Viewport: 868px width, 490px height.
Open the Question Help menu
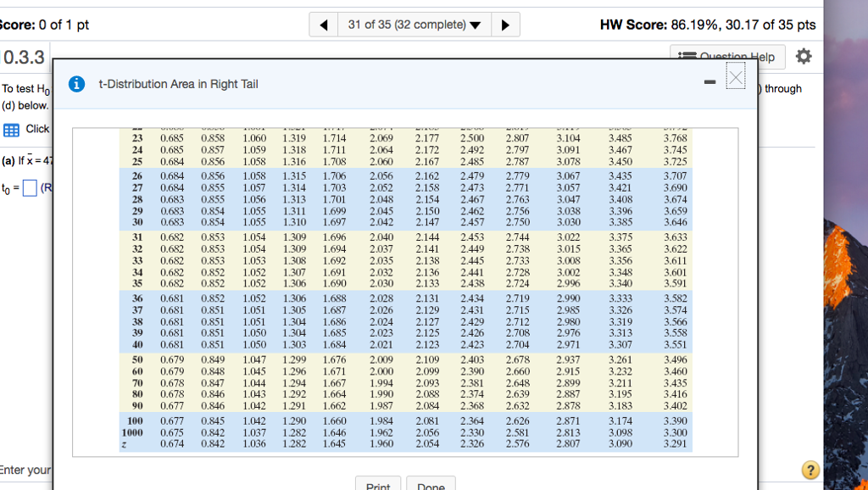click(x=726, y=56)
